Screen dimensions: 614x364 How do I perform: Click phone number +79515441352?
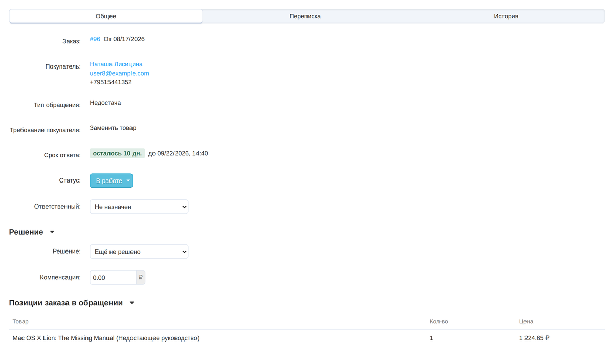[111, 82]
